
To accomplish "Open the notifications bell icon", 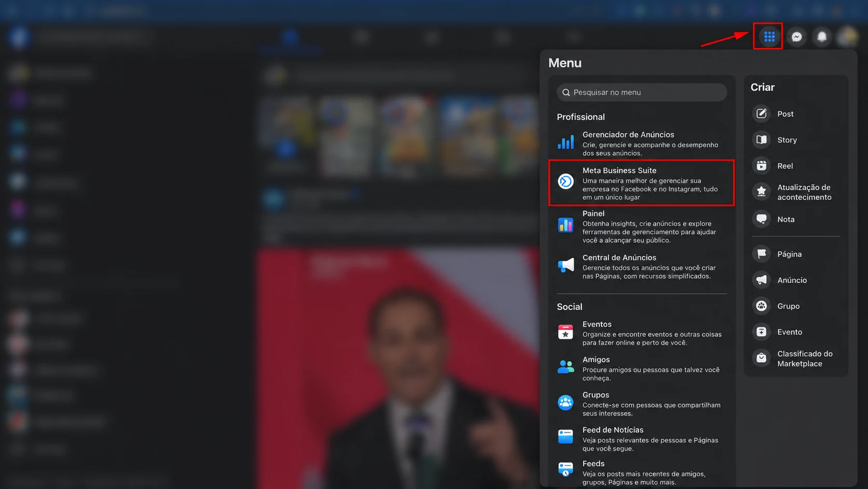I will coord(822,36).
